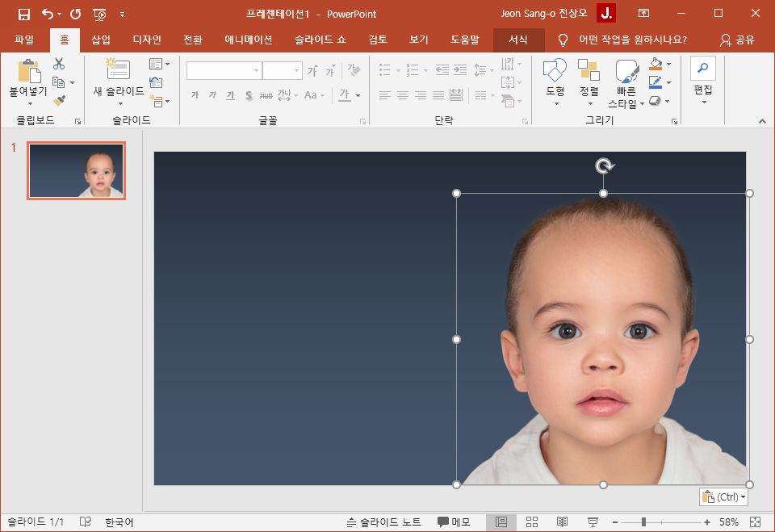Select slide 1 thumbnail
Image resolution: width=775 pixels, height=532 pixels.
[76, 170]
